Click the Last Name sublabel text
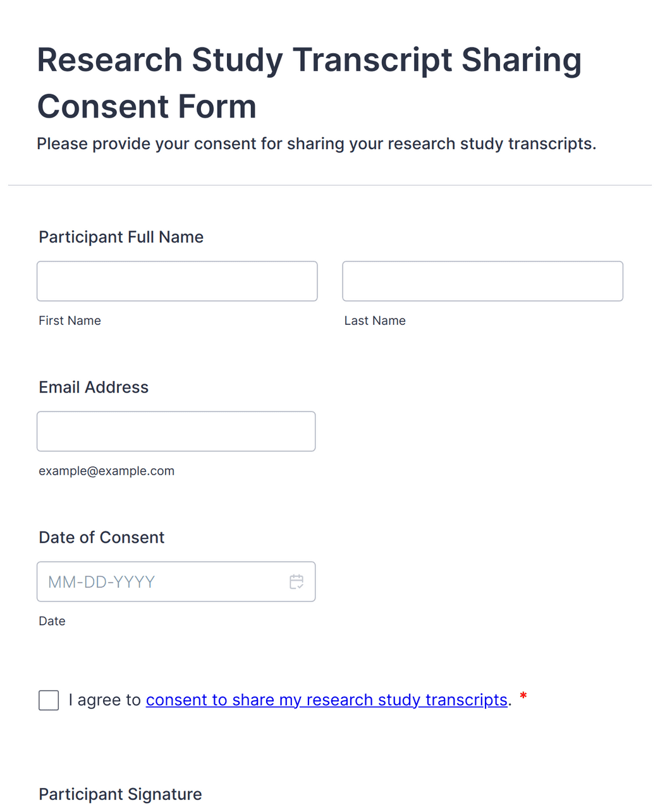Viewport: 660px width, 812px height. [375, 321]
